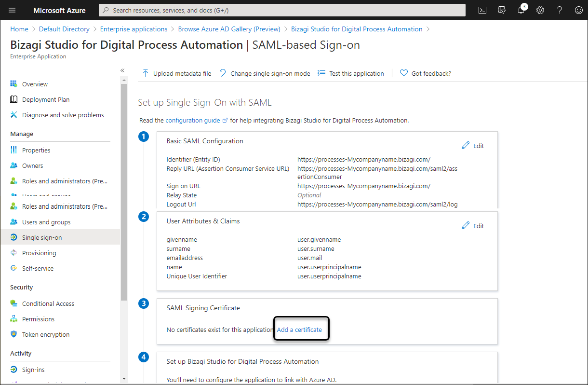
Task: Click the Token encryption shield icon
Action: 13,334
